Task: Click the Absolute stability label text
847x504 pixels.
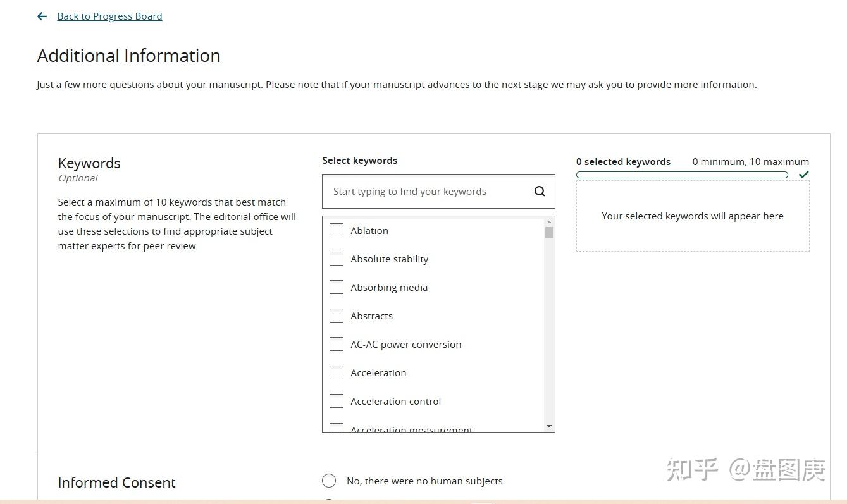Action: pyautogui.click(x=389, y=259)
